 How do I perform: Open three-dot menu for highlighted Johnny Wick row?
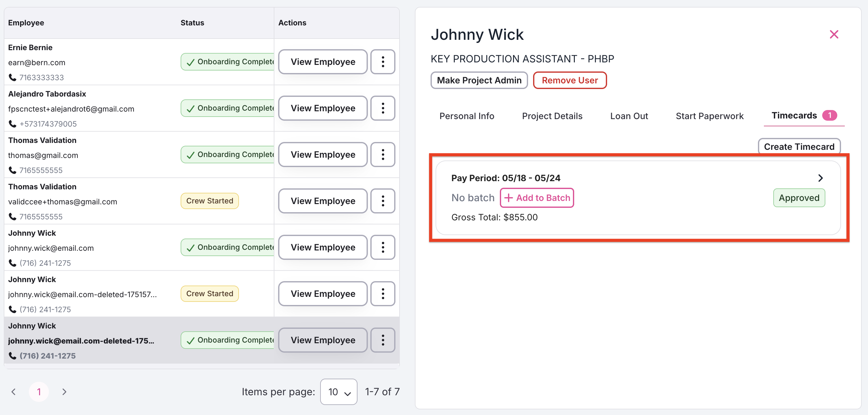coord(383,340)
